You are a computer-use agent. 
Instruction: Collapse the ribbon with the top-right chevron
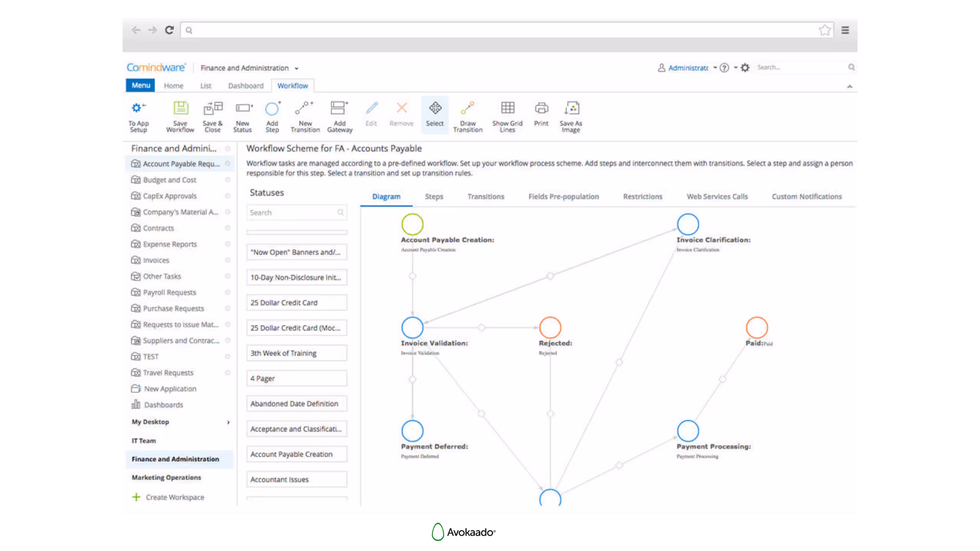[x=850, y=86]
